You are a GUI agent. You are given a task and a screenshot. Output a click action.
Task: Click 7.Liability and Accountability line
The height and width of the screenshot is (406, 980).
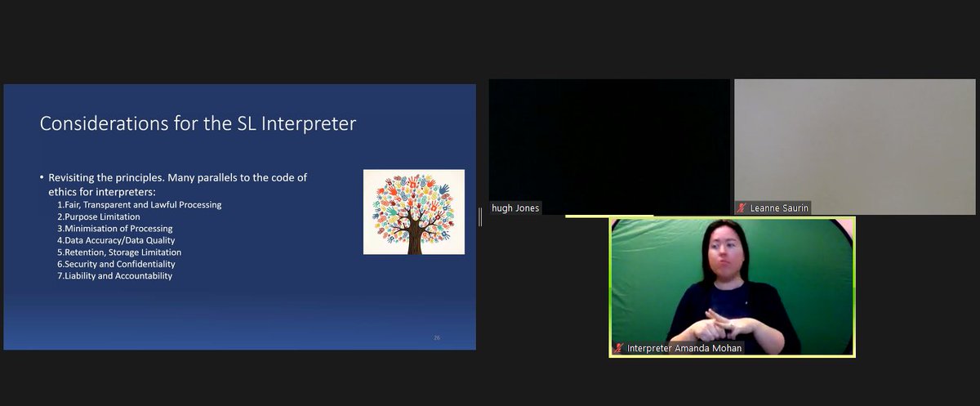click(x=114, y=276)
